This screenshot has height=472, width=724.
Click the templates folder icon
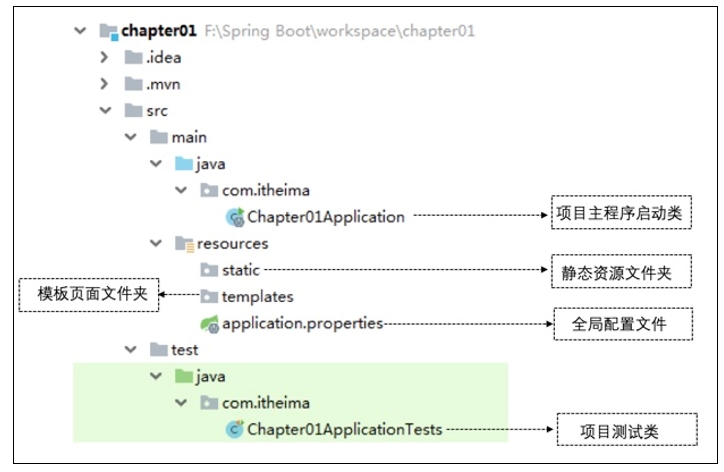tap(209, 297)
